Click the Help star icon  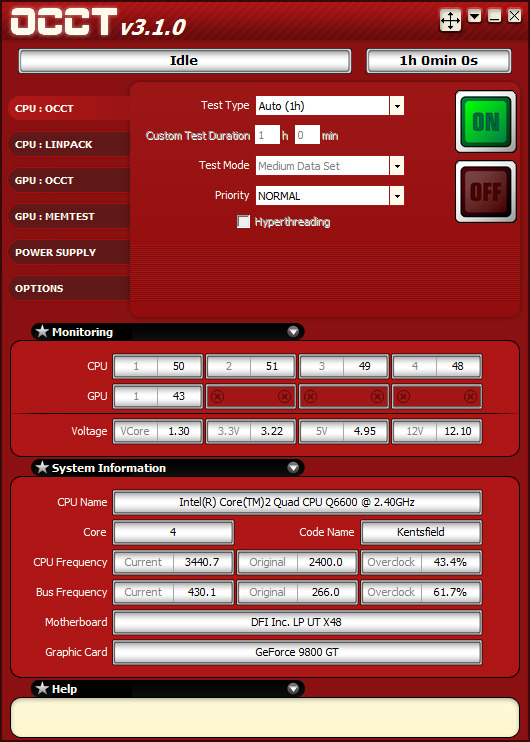pos(43,688)
